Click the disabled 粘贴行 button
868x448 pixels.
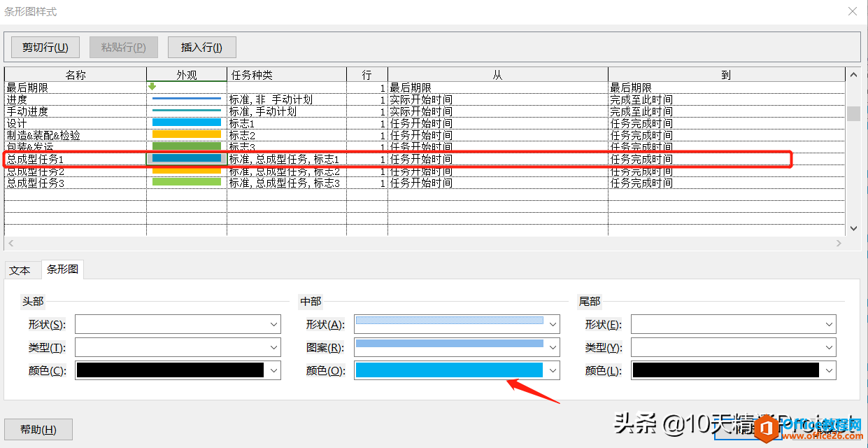coord(123,47)
